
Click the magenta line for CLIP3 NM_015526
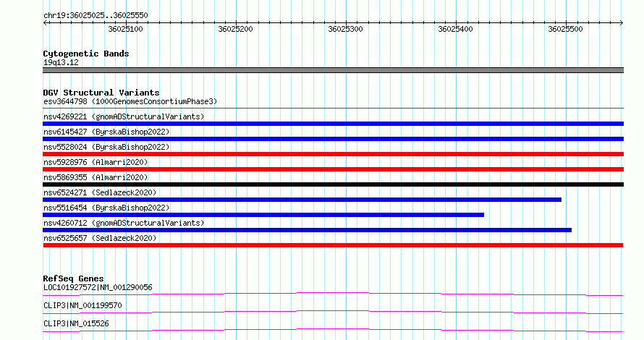click(x=333, y=330)
